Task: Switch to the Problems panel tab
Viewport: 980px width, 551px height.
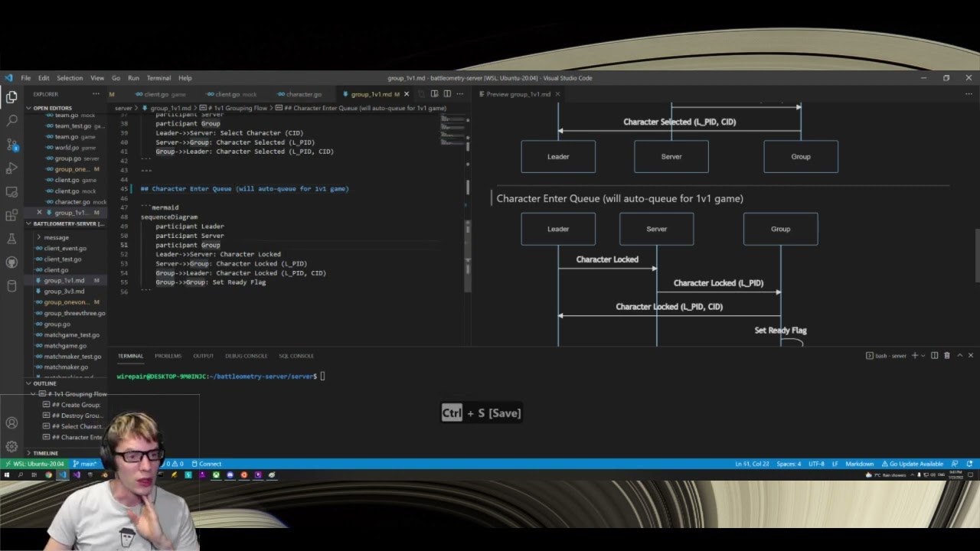Action: 168,356
